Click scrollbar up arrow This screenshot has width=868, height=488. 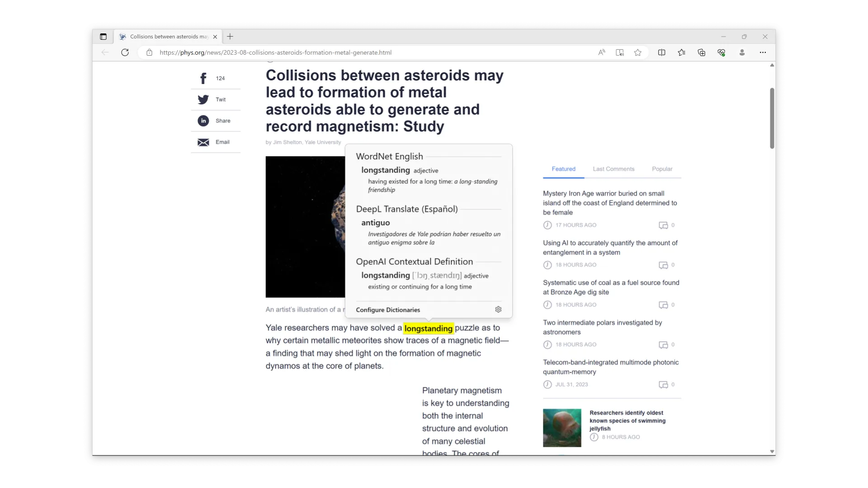pyautogui.click(x=772, y=66)
